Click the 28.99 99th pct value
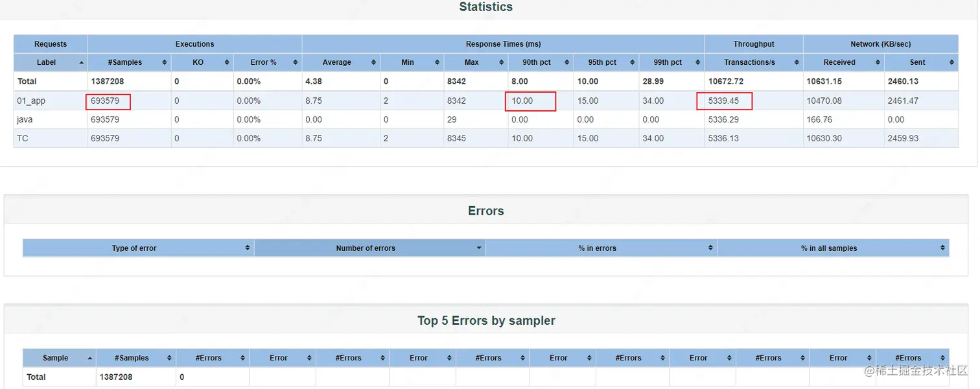 (x=653, y=82)
